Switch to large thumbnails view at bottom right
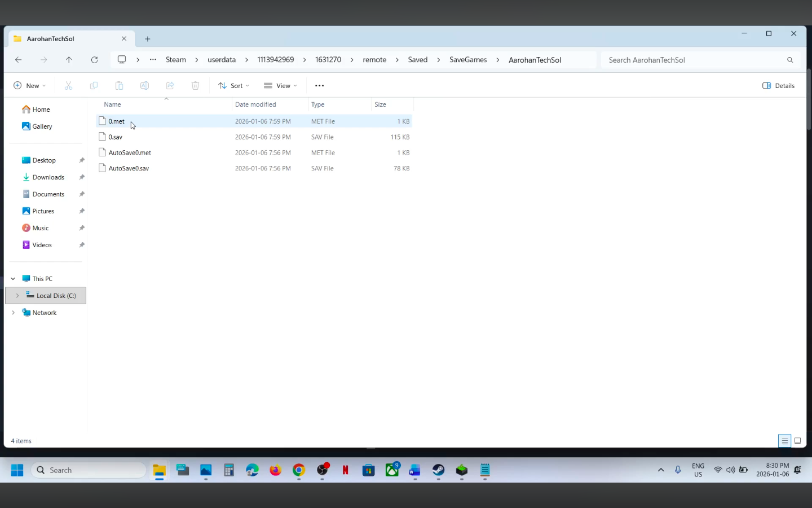 (x=798, y=441)
